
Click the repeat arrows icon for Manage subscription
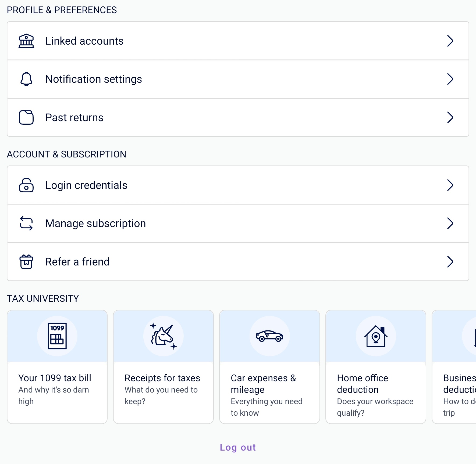(x=26, y=223)
